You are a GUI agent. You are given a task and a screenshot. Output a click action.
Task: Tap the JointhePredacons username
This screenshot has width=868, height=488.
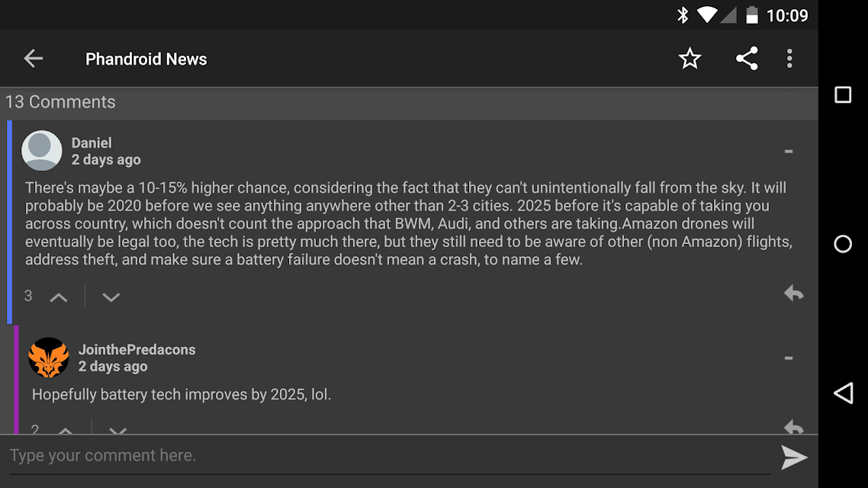137,350
